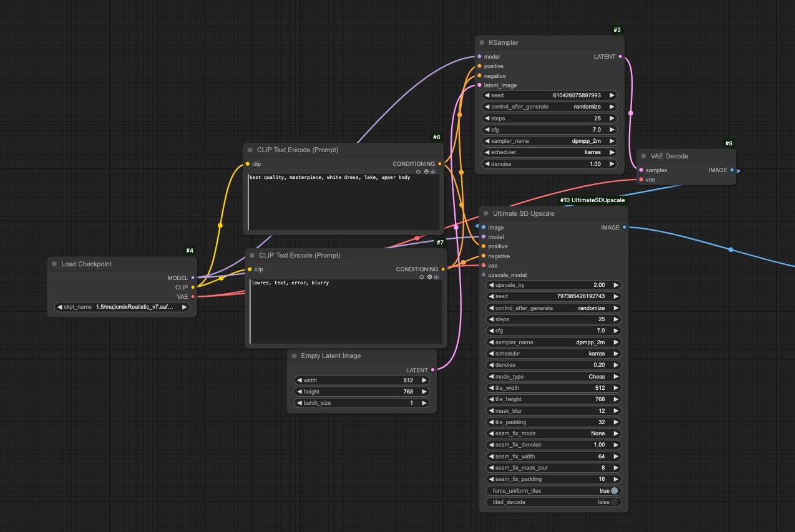Increase KSampler steps with right arrow

(612, 118)
